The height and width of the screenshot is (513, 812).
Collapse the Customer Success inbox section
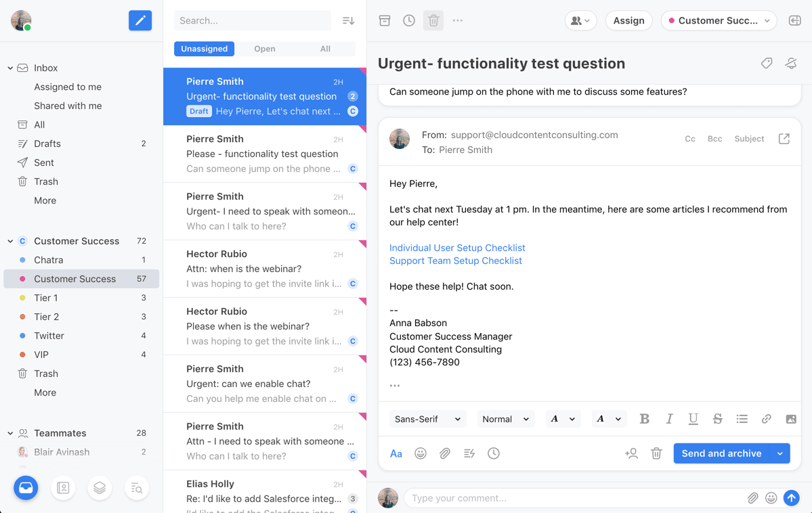(x=9, y=240)
